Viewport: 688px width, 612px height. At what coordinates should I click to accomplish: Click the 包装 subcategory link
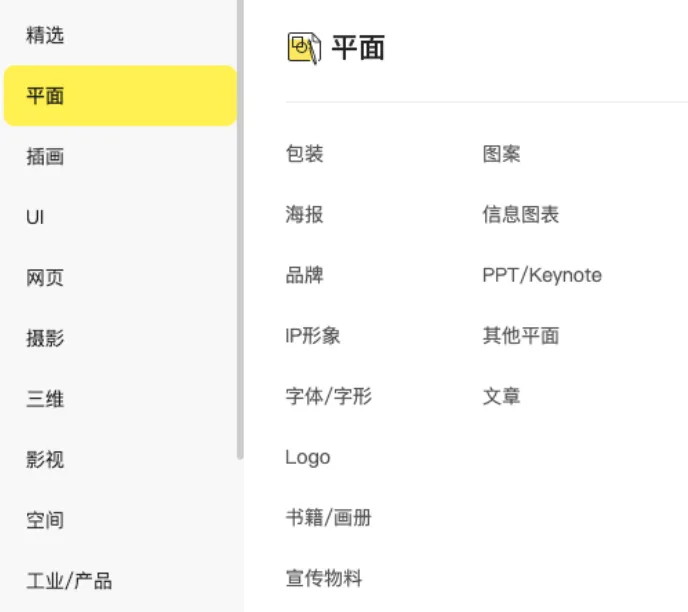tap(304, 154)
